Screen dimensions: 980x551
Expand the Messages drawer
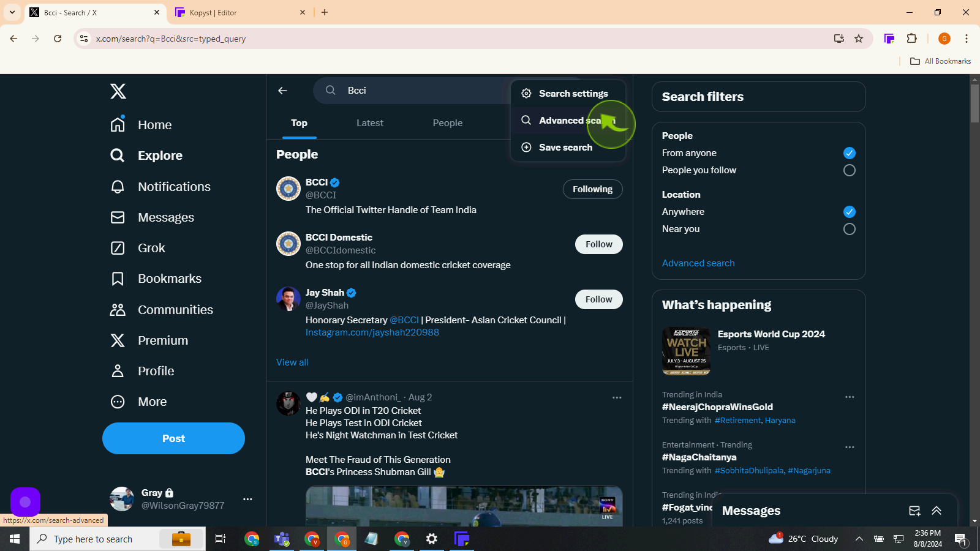point(937,511)
